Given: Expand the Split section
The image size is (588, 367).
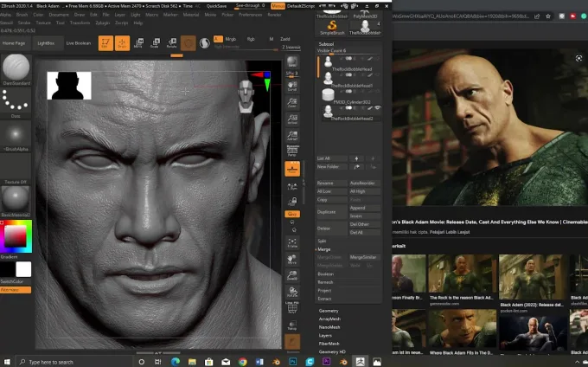Looking at the screenshot, I should coord(322,241).
